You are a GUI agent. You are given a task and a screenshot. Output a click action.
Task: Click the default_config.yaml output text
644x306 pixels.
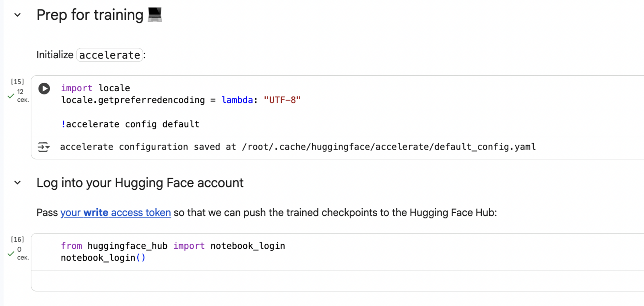[485, 147]
